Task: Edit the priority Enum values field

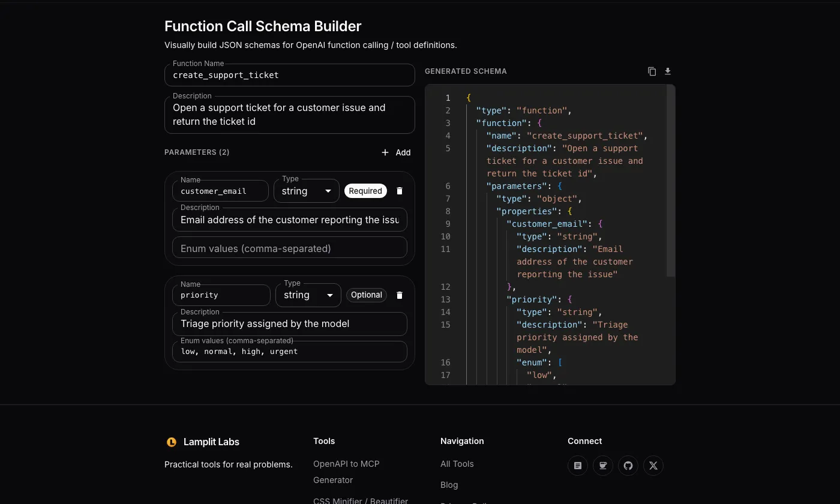Action: pyautogui.click(x=290, y=352)
